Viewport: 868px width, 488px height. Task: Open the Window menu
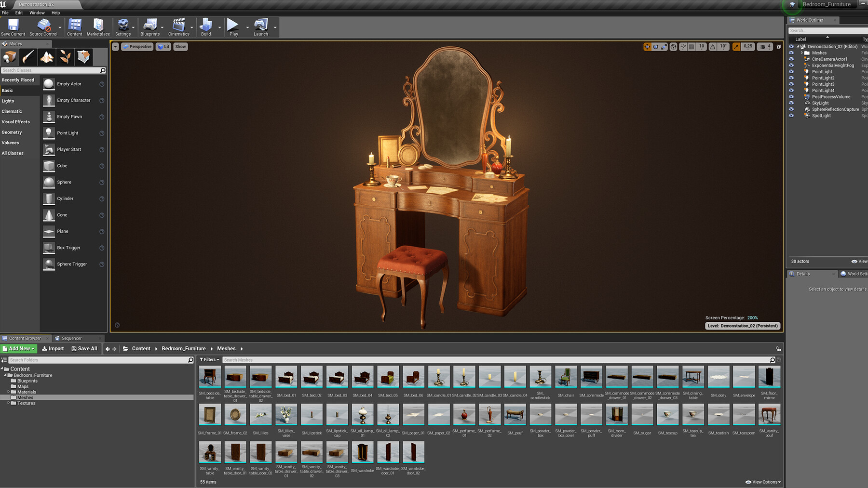point(37,13)
